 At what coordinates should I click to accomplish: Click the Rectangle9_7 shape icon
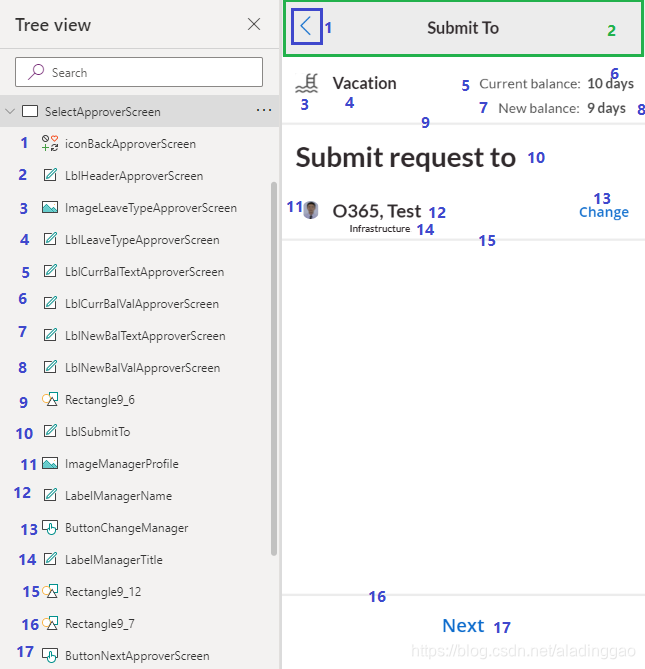coord(50,623)
